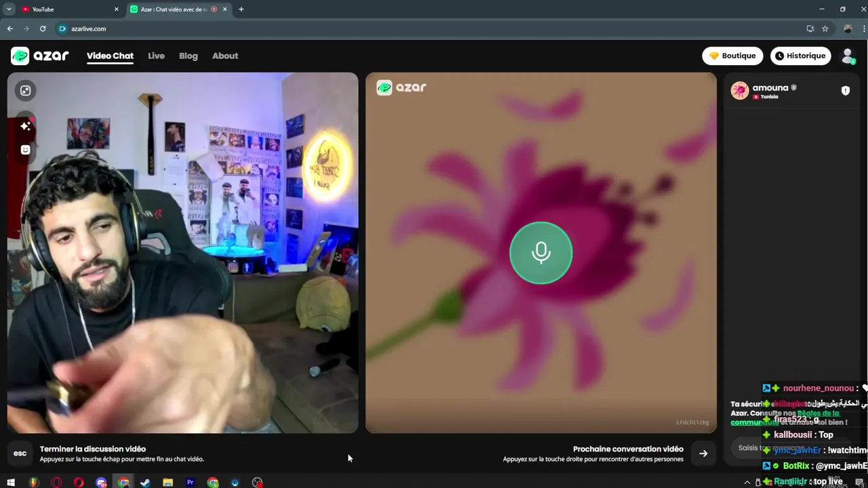Viewport: 868px width, 488px height.
Task: Click the Azar watermark on partner video
Action: click(x=401, y=87)
